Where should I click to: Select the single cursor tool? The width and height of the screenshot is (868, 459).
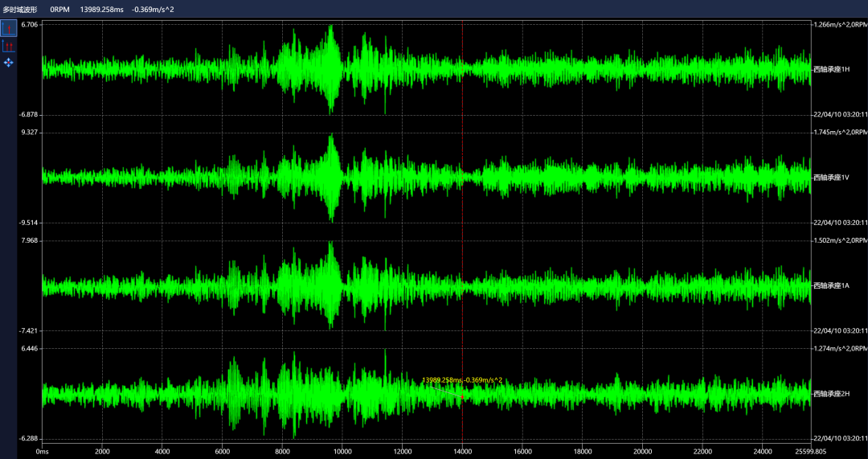(x=9, y=29)
